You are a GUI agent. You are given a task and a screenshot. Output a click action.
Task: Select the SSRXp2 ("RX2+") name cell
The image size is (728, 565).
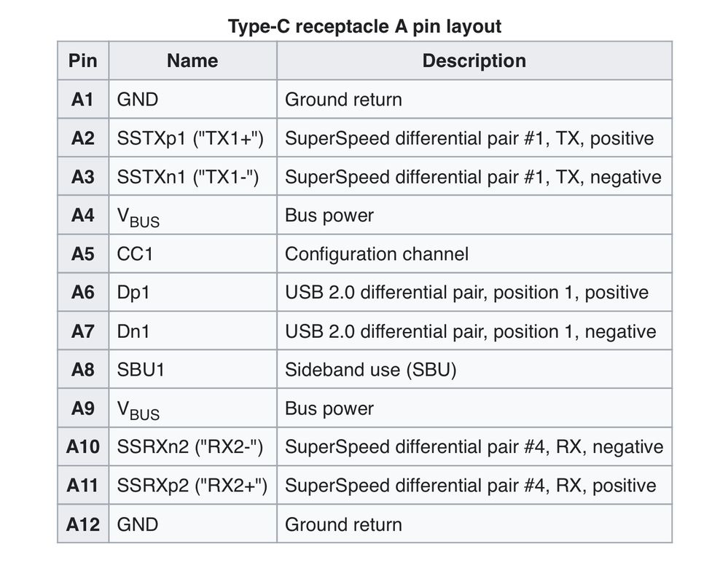tap(192, 486)
